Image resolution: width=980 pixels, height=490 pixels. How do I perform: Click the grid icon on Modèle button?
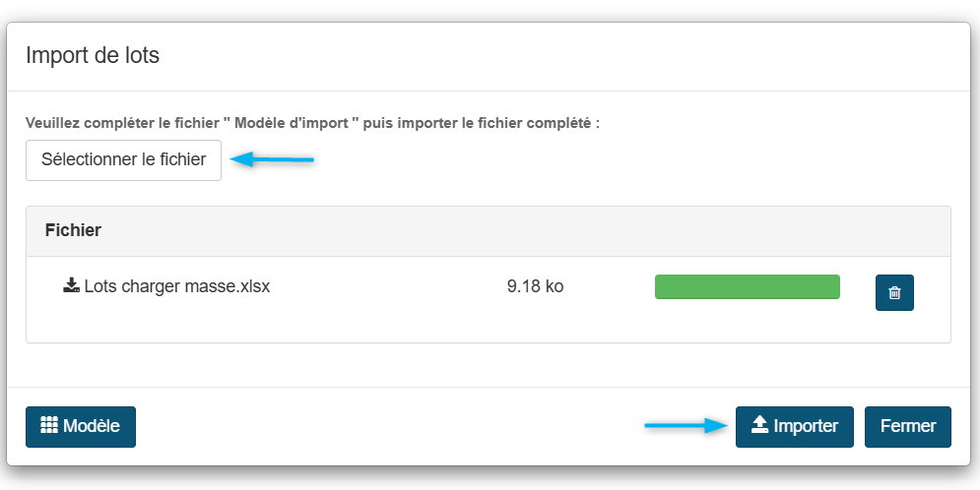pyautogui.click(x=49, y=425)
